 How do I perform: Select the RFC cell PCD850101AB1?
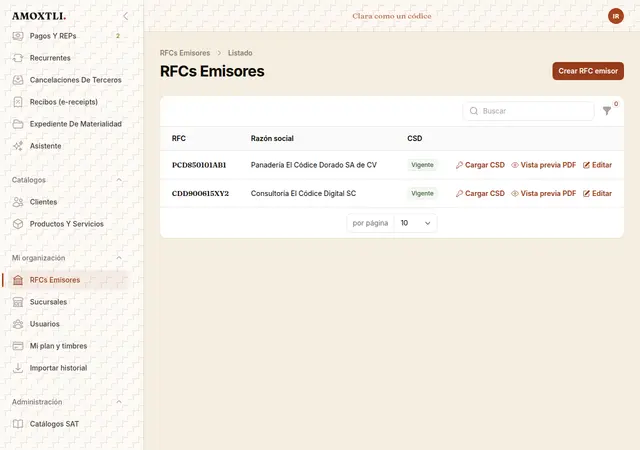coord(199,165)
